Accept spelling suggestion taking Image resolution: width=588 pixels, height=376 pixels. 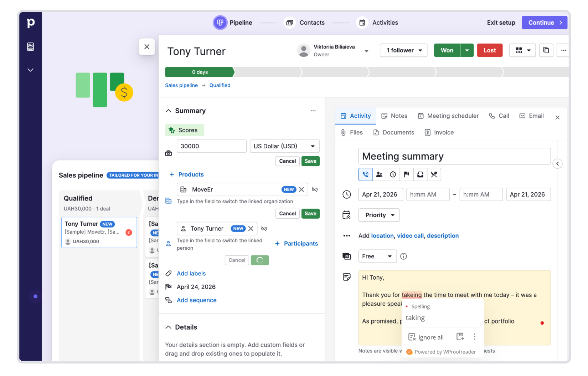415,318
